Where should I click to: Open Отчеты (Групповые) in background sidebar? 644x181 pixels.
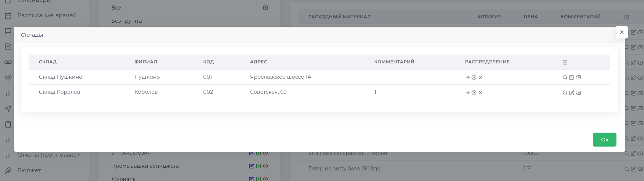pyautogui.click(x=47, y=155)
